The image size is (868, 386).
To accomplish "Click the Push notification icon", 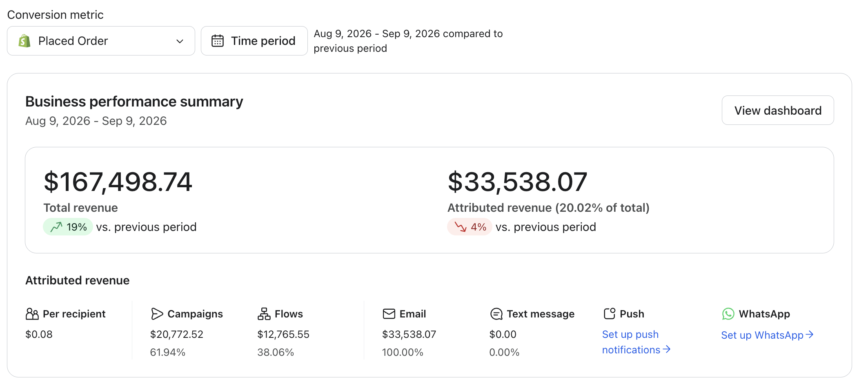I will tap(610, 313).
